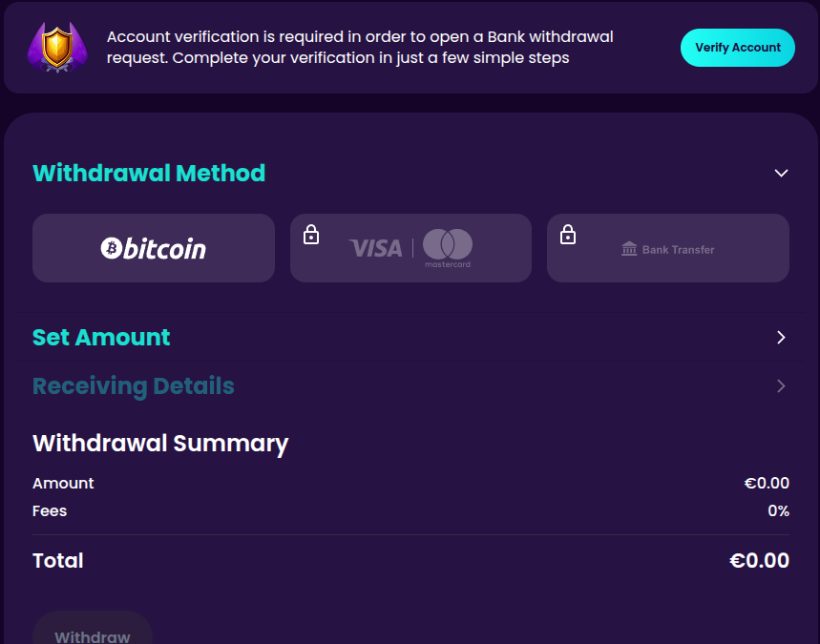Open the Withdrawal Method heading
The height and width of the screenshot is (644, 820).
click(149, 174)
